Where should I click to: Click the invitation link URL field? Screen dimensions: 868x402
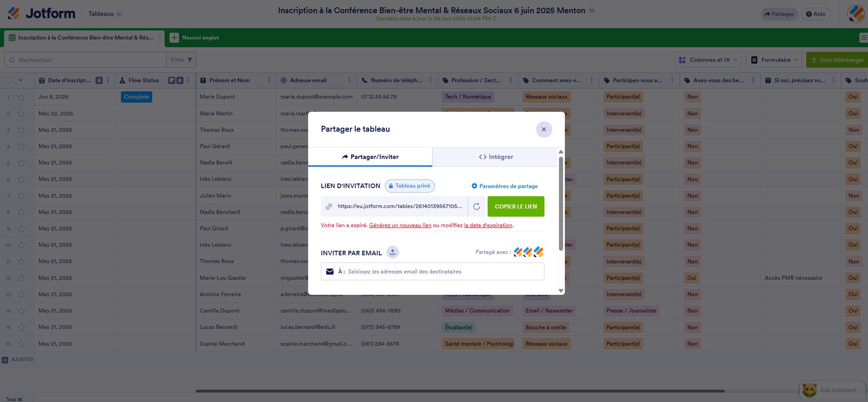tap(394, 206)
